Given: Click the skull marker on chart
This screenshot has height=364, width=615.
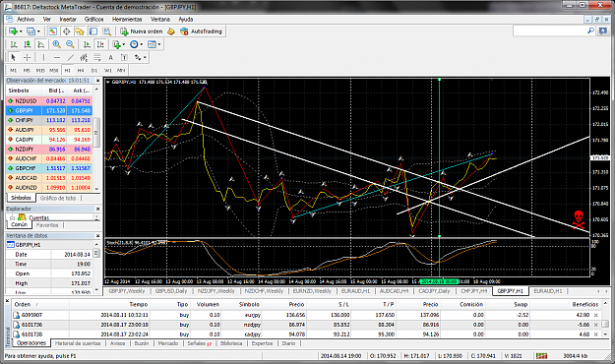Looking at the screenshot, I should pyautogui.click(x=579, y=219).
